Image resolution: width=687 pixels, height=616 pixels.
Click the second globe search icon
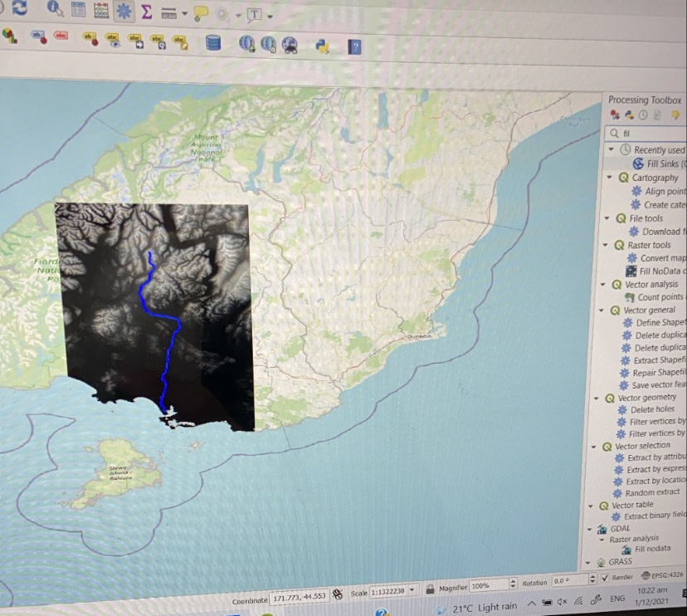coord(268,45)
